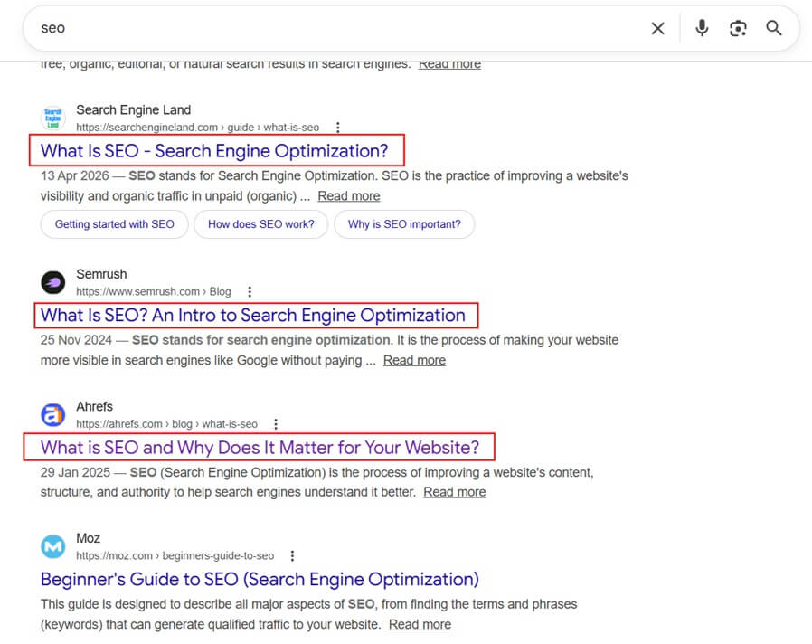Click 'Read more' in Semrush snippet
This screenshot has width=812, height=644.
(x=414, y=361)
